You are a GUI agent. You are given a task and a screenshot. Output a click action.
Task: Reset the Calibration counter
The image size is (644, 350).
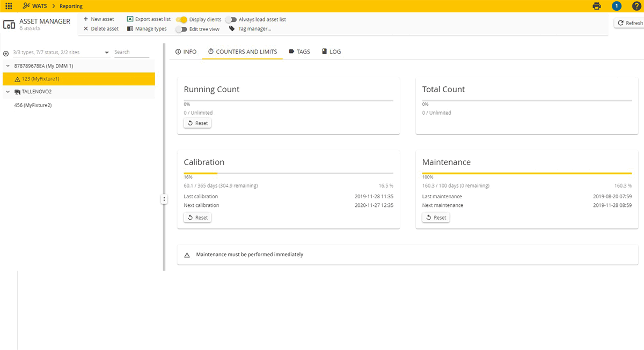[x=197, y=218]
